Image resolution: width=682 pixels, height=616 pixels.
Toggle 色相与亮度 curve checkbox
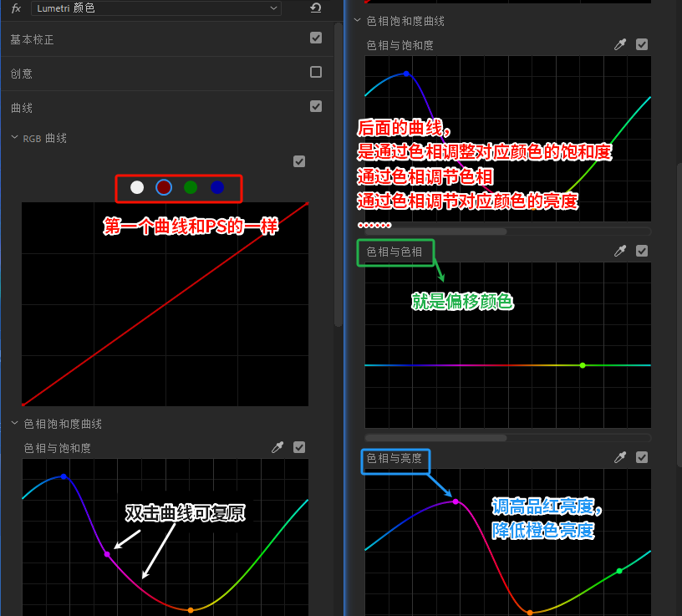[642, 457]
